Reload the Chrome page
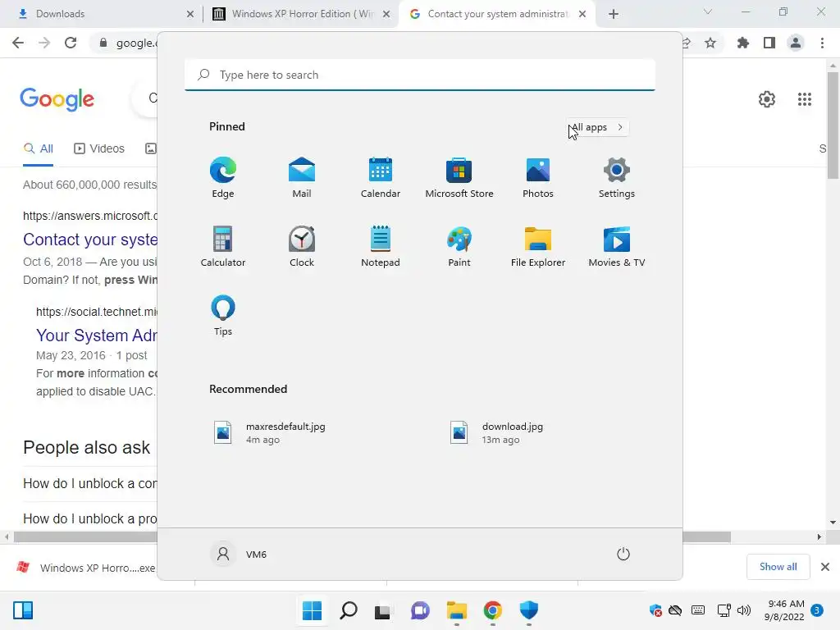The height and width of the screenshot is (630, 840). coord(71,43)
